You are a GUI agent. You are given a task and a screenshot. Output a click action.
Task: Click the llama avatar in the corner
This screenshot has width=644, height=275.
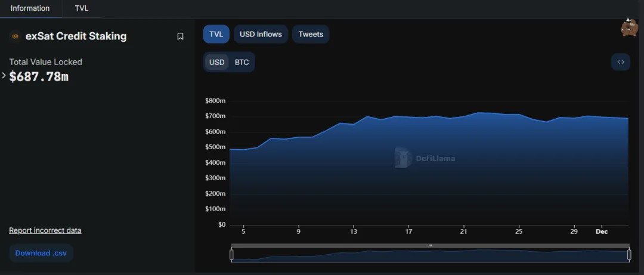coord(629,27)
